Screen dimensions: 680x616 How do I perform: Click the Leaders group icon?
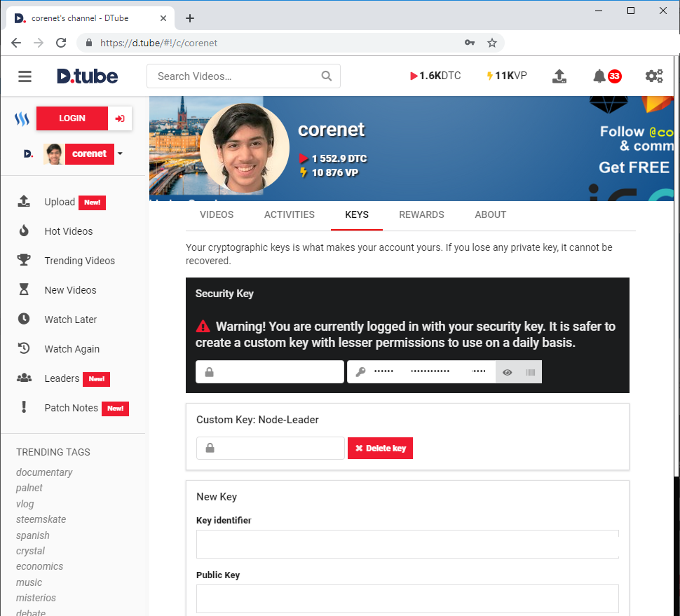coord(24,378)
